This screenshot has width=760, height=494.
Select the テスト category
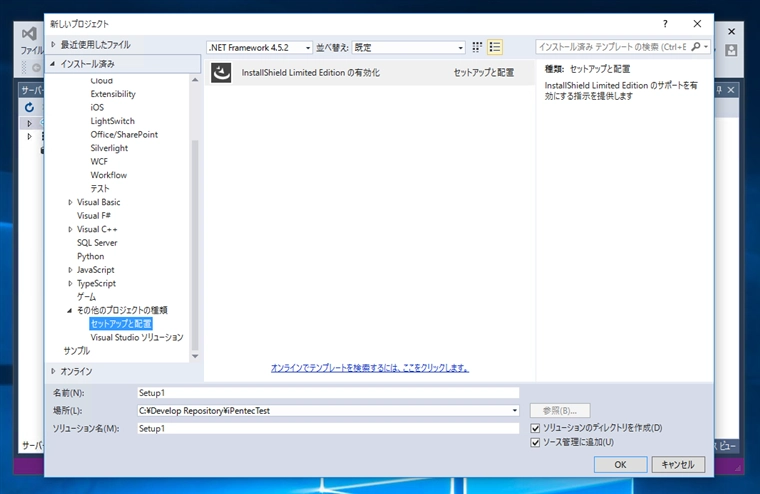tap(100, 189)
